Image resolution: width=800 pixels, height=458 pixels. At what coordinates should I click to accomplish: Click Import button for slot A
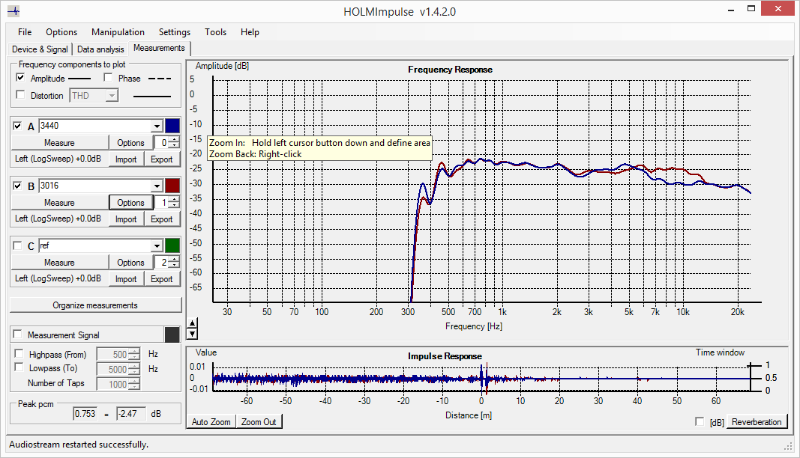(126, 159)
